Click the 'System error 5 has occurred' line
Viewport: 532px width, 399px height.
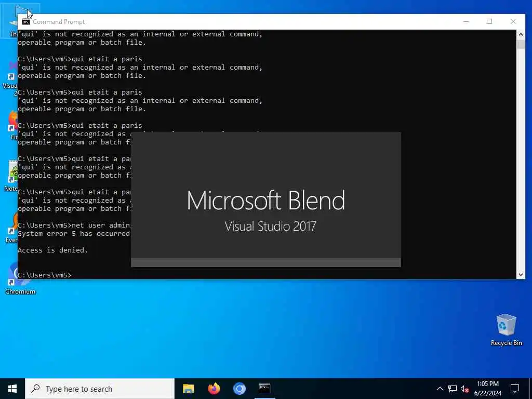coord(74,233)
